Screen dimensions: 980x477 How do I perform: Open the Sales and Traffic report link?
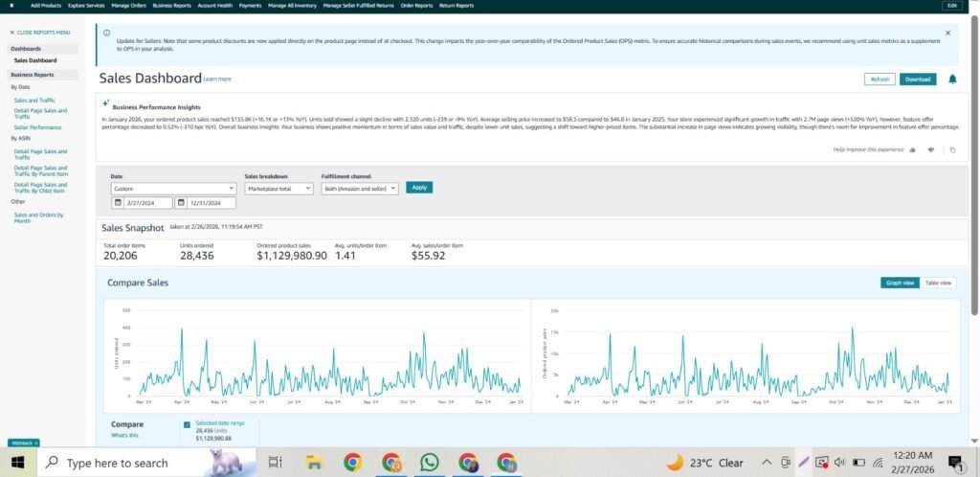pyautogui.click(x=33, y=100)
